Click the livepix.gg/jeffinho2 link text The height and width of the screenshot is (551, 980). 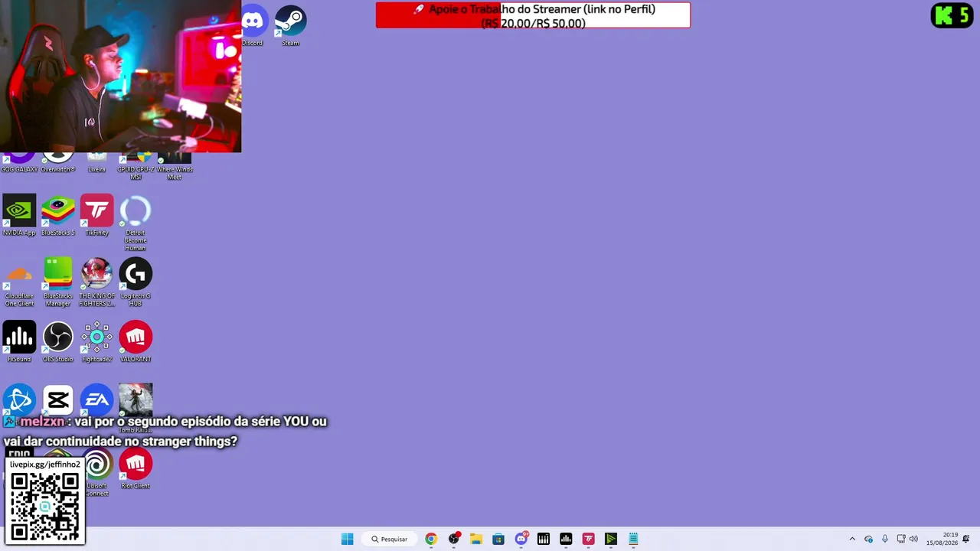tap(44, 465)
